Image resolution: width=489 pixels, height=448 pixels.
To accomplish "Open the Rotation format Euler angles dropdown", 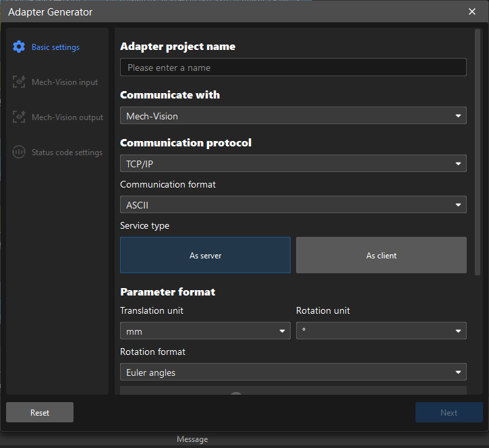I will tap(293, 372).
